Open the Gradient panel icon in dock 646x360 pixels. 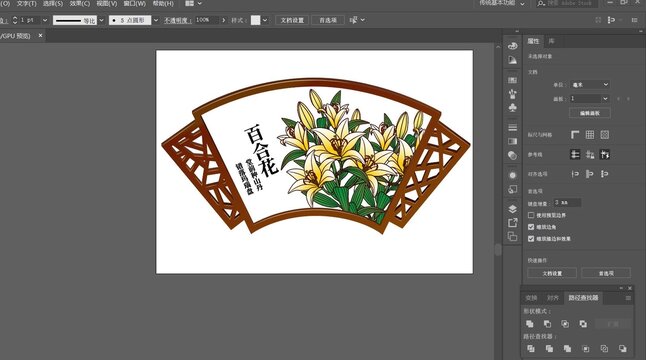(513, 141)
